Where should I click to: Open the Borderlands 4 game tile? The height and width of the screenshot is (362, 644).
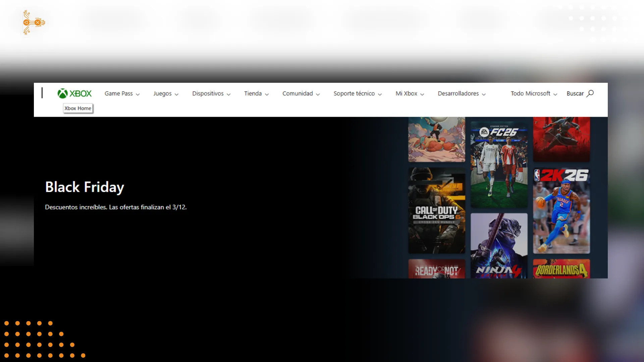(x=561, y=269)
